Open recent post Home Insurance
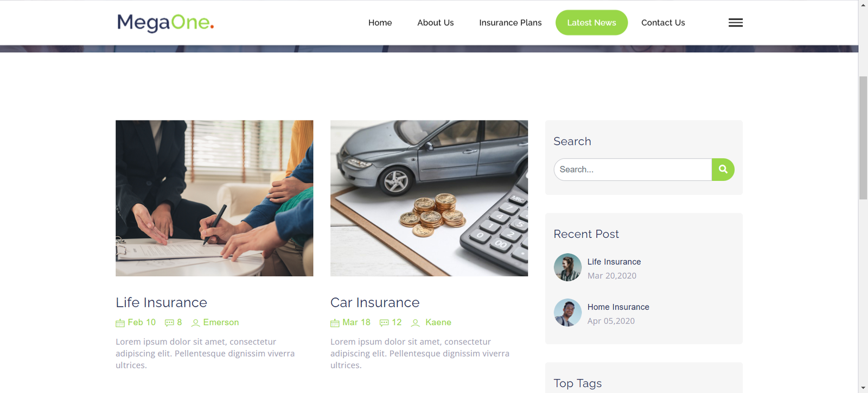The width and height of the screenshot is (868, 393). [618, 307]
